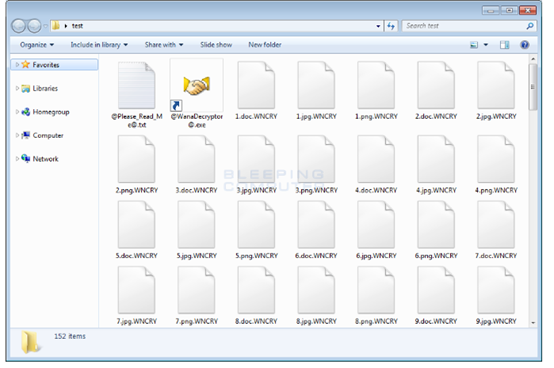Open the address bar history dropdown

coord(378,26)
